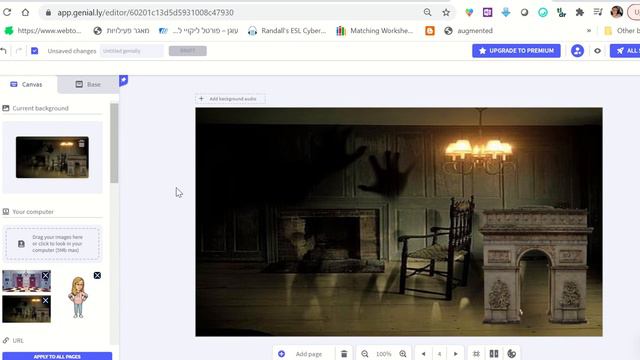Open the עוגן פורטל ליקויי bookmark
The image size is (640, 360).
coord(198,31)
